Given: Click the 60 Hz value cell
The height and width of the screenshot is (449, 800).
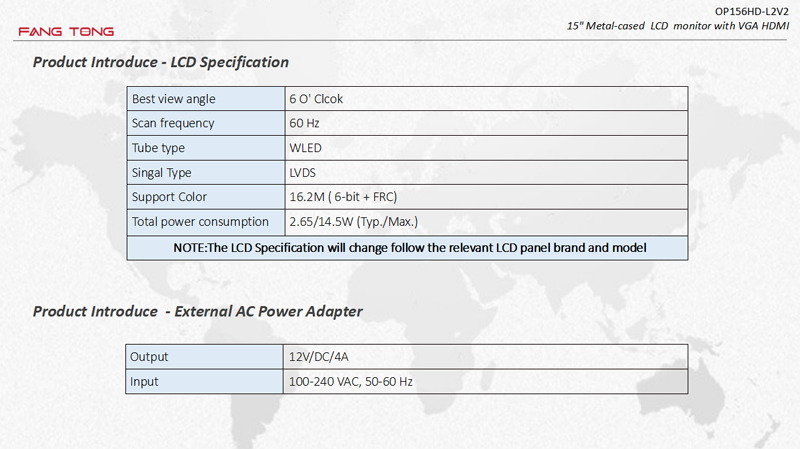Looking at the screenshot, I should pos(486,123).
